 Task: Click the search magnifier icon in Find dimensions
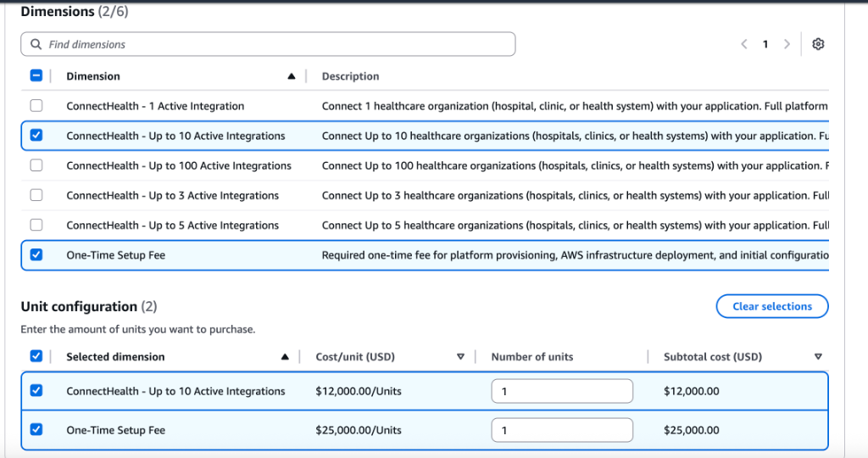pos(36,44)
